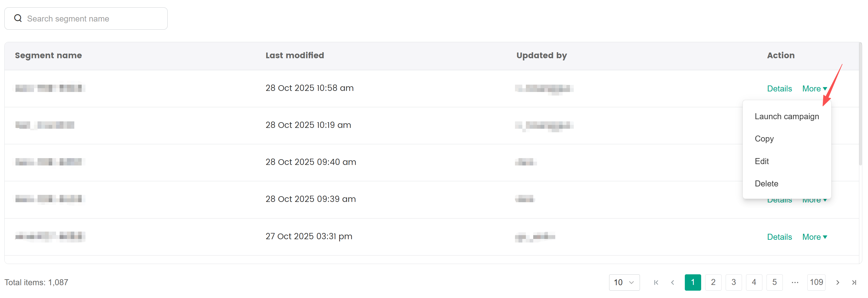Open the 10 items-per-page selector
The width and height of the screenshot is (868, 298).
624,282
